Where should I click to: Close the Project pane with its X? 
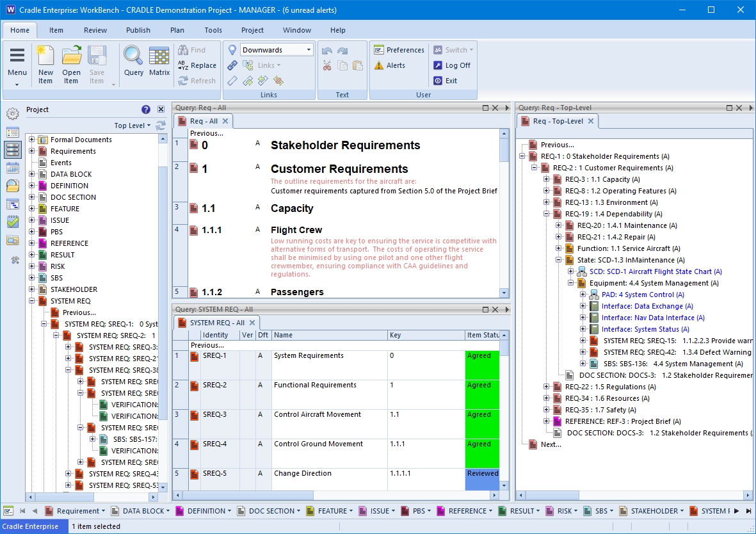click(x=161, y=109)
